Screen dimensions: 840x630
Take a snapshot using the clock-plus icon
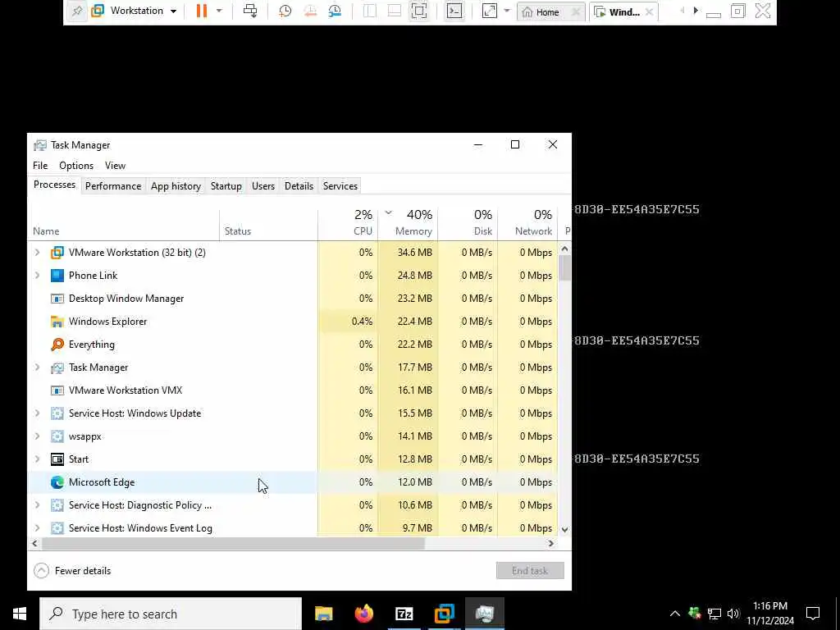285,11
